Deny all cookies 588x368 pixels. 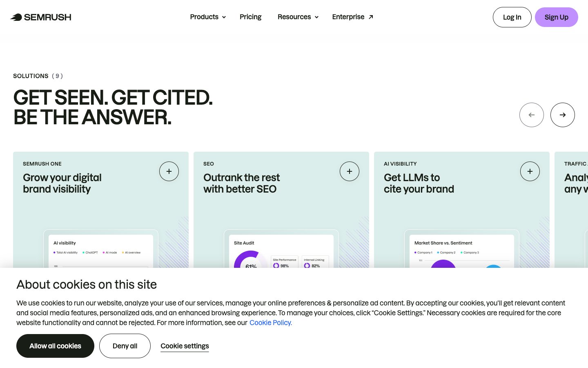(x=125, y=346)
